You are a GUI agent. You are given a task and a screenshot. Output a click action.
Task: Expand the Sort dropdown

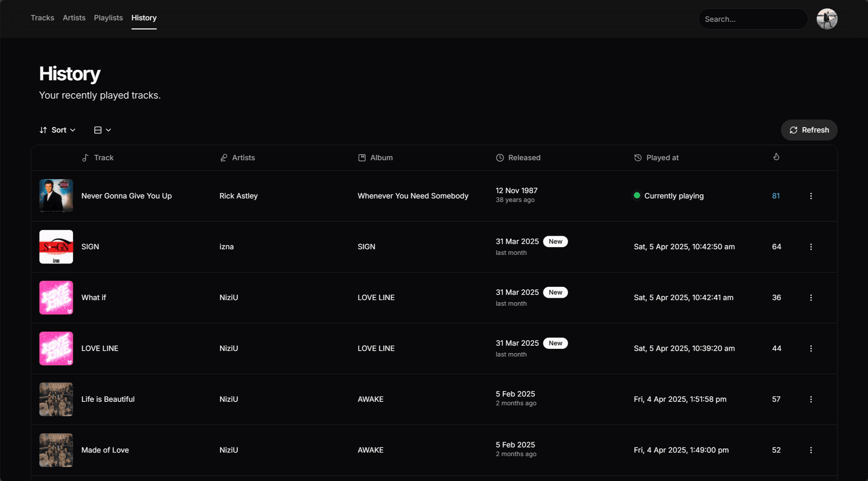click(57, 130)
